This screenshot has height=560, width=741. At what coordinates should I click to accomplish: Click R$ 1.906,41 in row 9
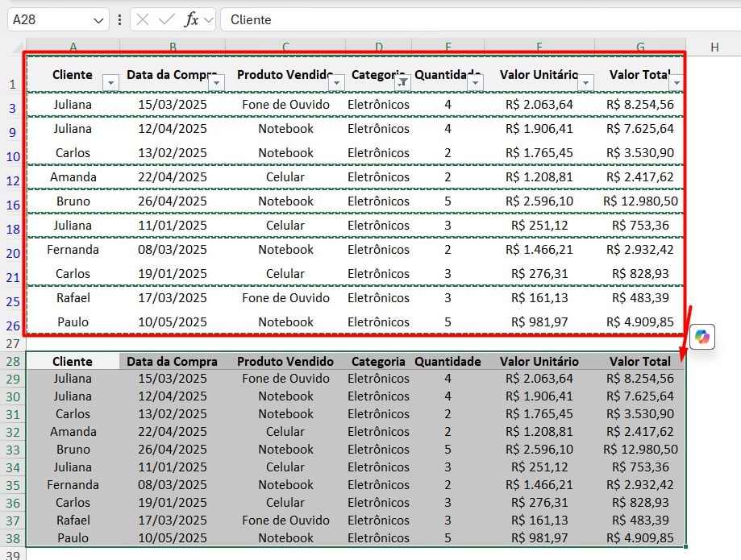(539, 128)
